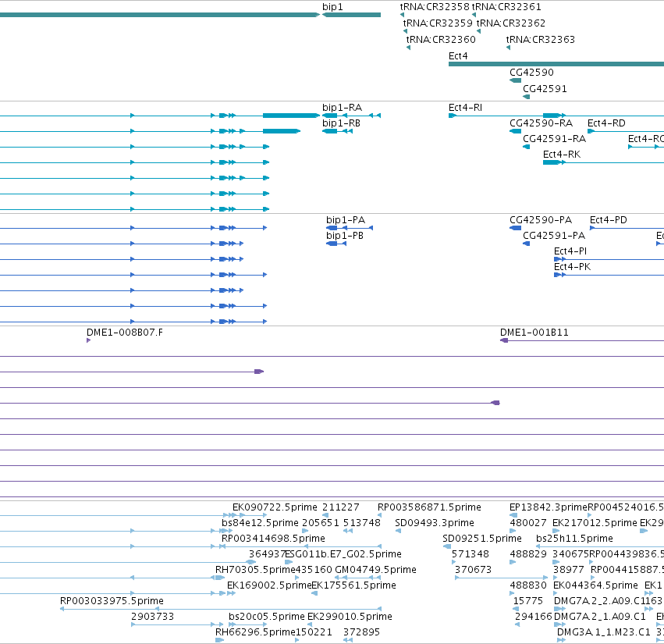The image size is (664, 644).
Task: Select the CG42591-RA transcript label
Action: click(554, 139)
